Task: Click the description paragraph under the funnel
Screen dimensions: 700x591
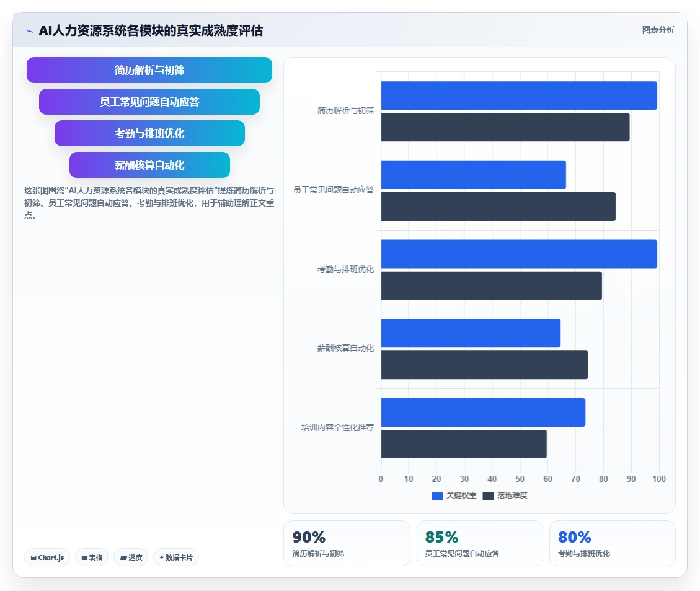Action: [x=149, y=203]
